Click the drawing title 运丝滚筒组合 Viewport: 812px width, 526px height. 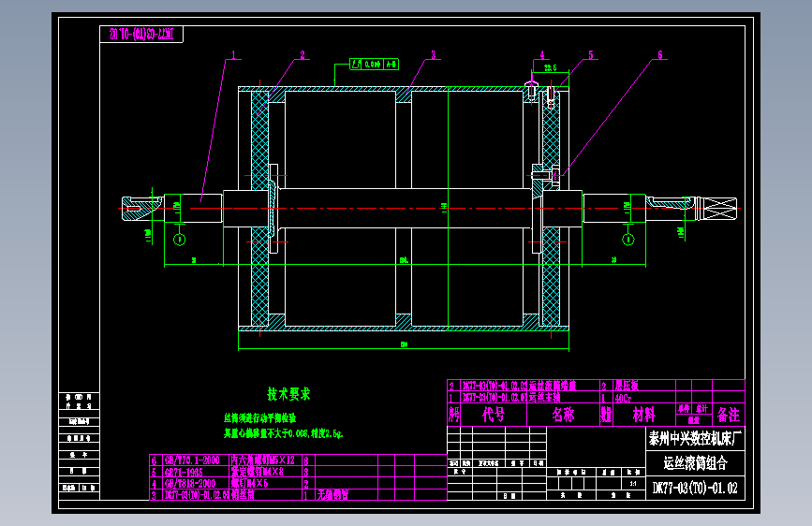tap(696, 462)
